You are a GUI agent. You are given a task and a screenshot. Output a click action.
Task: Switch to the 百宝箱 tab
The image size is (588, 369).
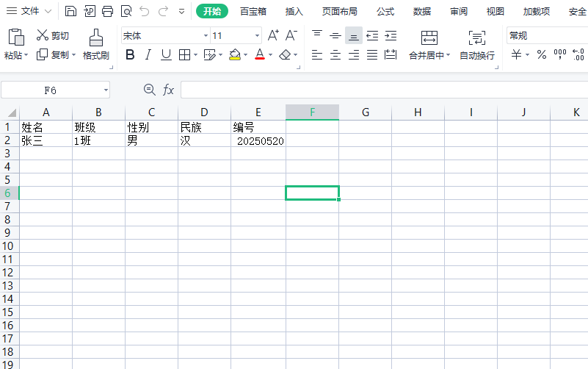click(x=253, y=12)
